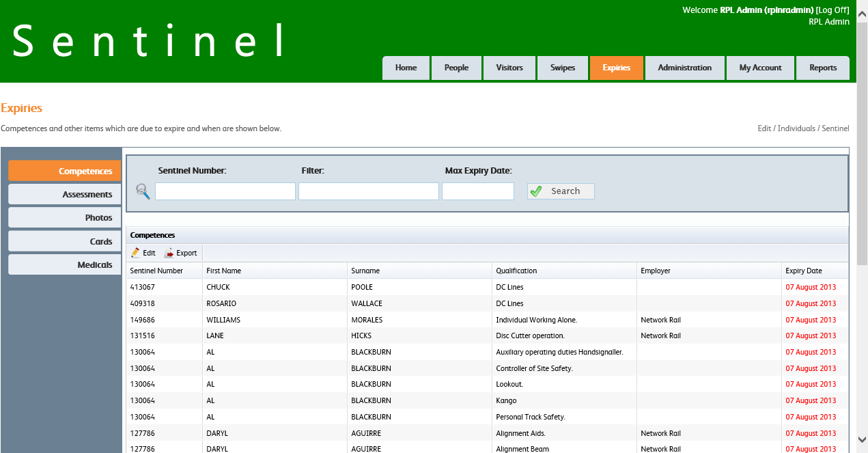Select the MORALES surname cell
This screenshot has width=868, height=453.
[x=420, y=320]
